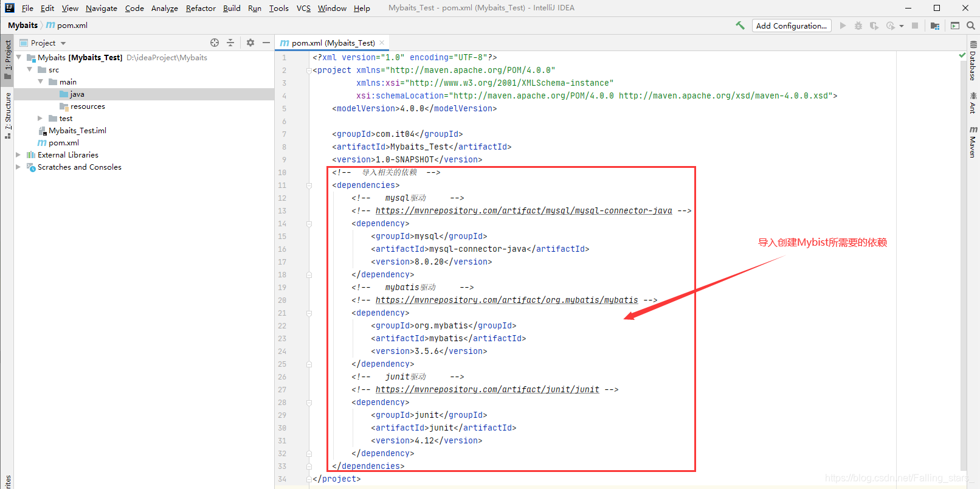Select the pom.xml (Mybaits_Test) editor tab
Image resolution: width=980 pixels, height=489 pixels.
point(333,43)
